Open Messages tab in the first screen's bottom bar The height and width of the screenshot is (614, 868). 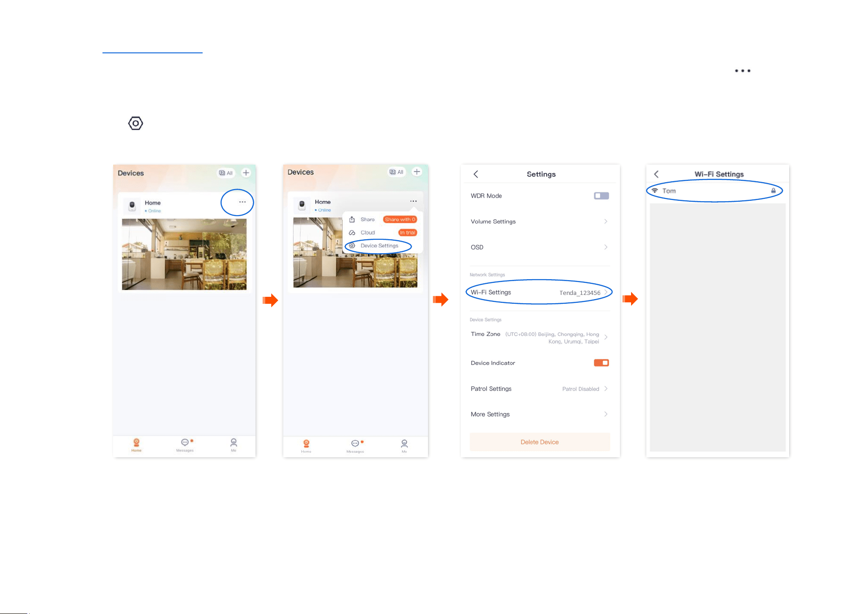(185, 445)
